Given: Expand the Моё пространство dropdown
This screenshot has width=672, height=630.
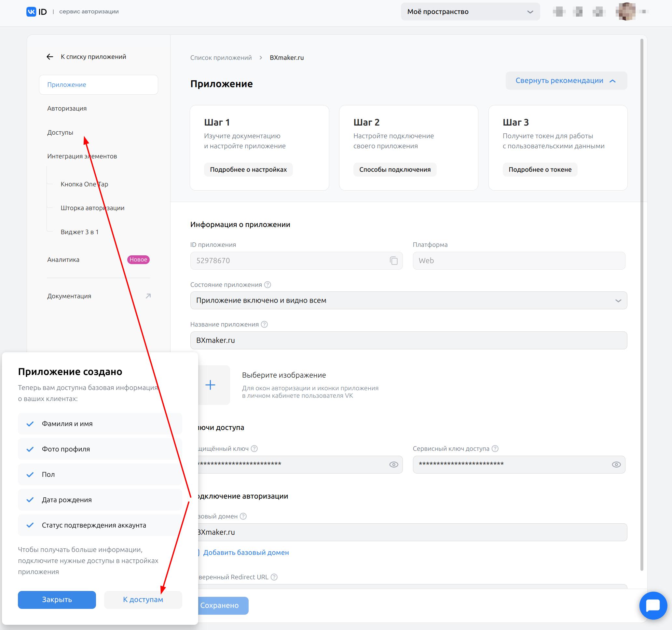Looking at the screenshot, I should click(470, 12).
